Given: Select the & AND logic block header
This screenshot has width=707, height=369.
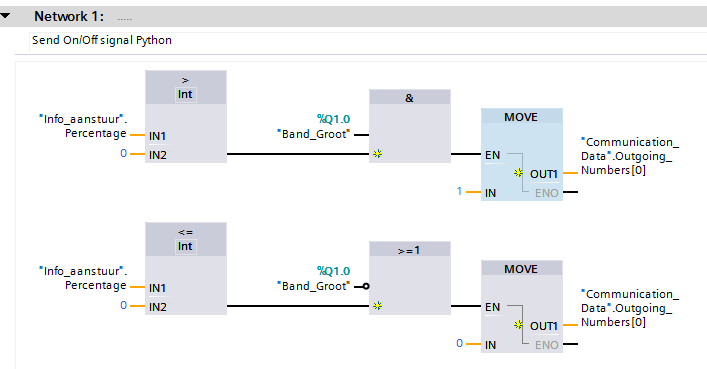Looking at the screenshot, I should coord(409,97).
